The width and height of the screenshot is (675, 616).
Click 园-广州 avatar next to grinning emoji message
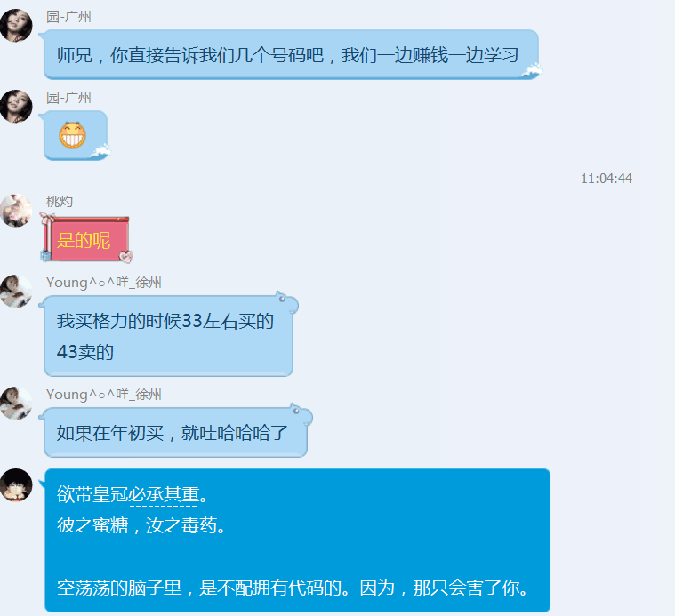pyautogui.click(x=16, y=107)
